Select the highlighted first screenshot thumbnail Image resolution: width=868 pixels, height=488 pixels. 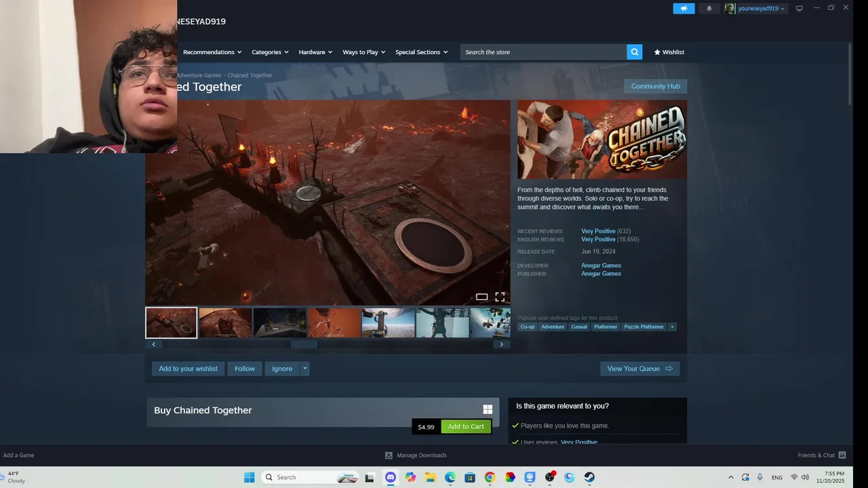click(x=171, y=323)
